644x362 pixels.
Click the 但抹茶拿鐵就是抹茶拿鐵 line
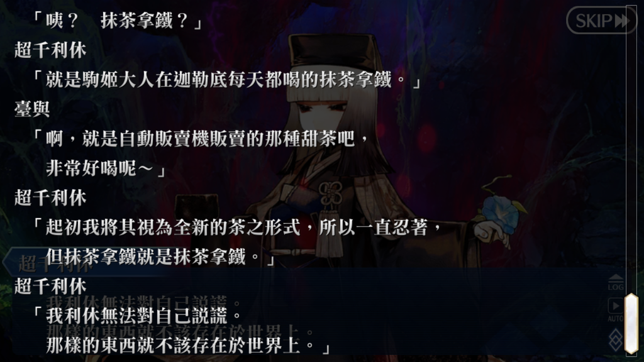point(160,257)
